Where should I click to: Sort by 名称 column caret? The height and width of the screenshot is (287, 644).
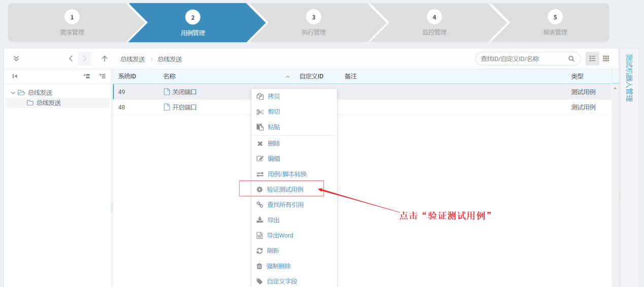coord(288,77)
